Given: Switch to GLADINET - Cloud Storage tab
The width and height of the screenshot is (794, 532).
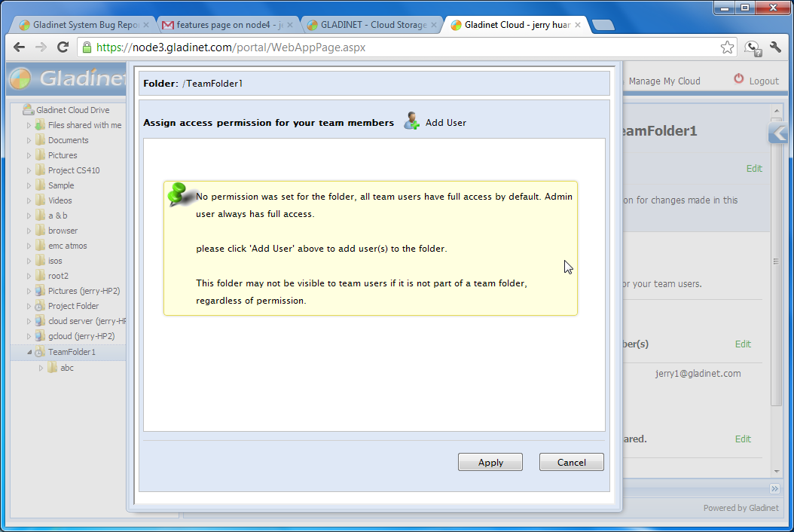Looking at the screenshot, I should [x=372, y=25].
